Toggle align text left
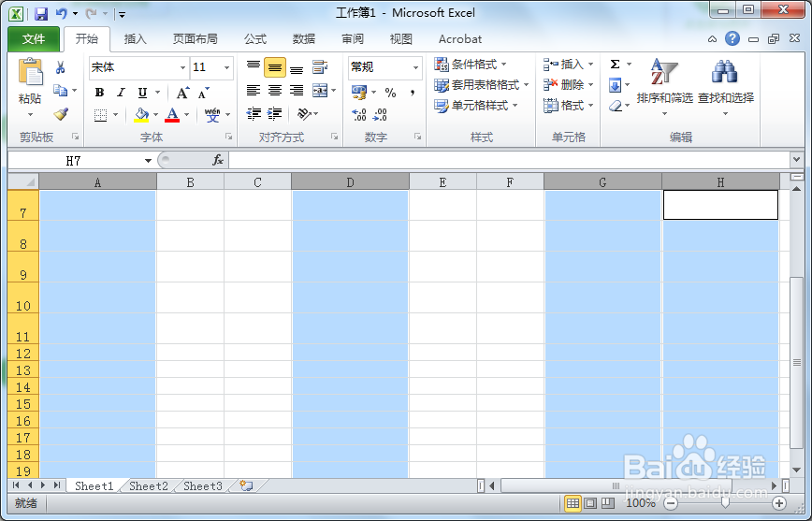The width and height of the screenshot is (812, 521). 254,91
